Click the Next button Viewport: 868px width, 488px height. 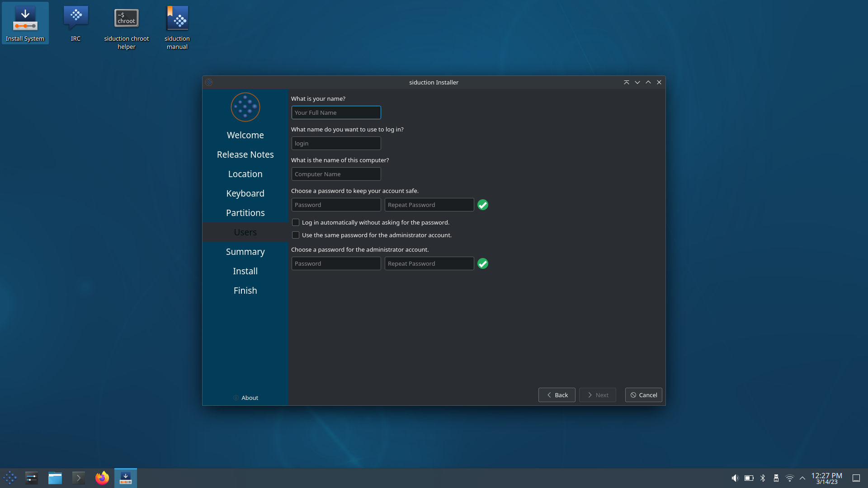598,395
